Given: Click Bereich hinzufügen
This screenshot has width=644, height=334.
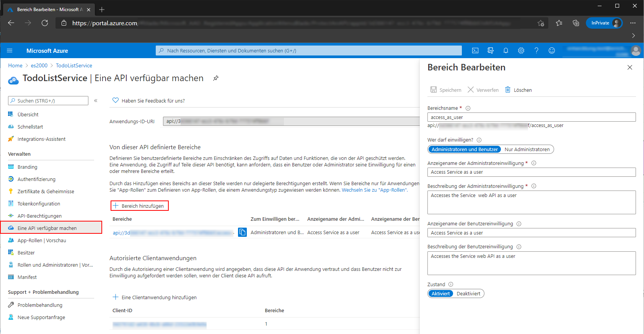Looking at the screenshot, I should coord(139,206).
